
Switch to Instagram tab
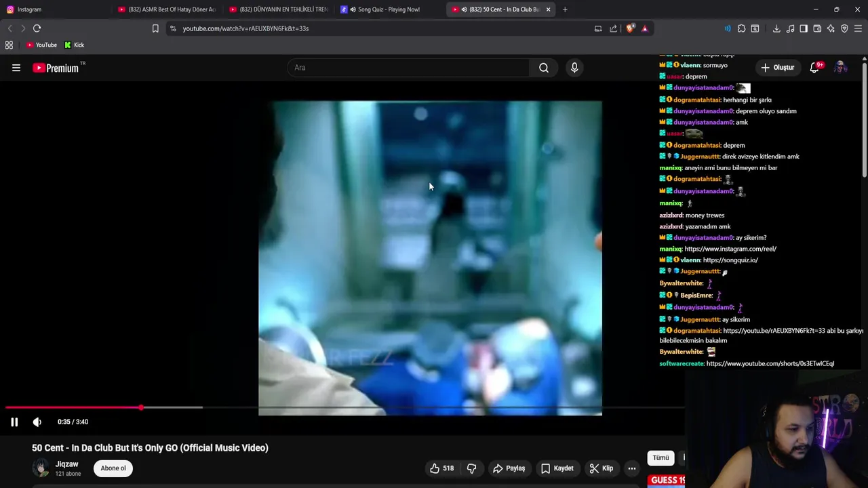54,9
